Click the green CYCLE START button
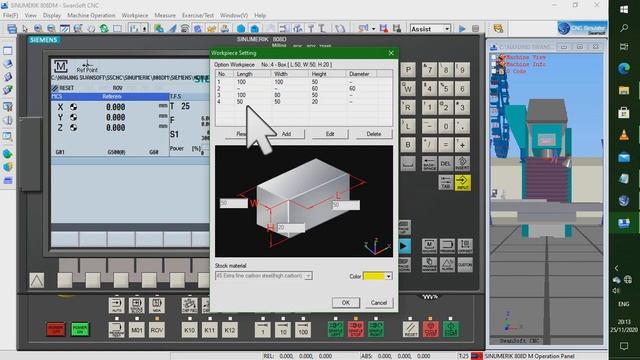Image resolution: width=640 pixels, height=360 pixels. 451,329
